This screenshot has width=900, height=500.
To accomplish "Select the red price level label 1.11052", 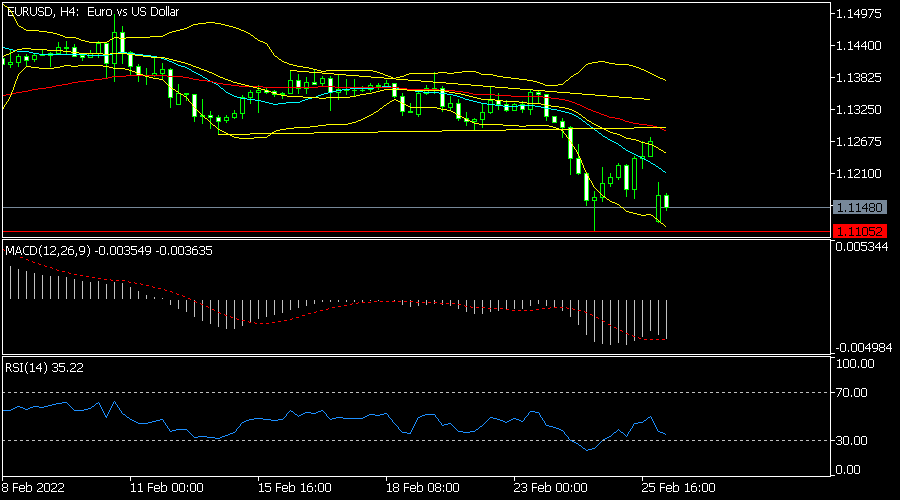I will tap(859, 231).
